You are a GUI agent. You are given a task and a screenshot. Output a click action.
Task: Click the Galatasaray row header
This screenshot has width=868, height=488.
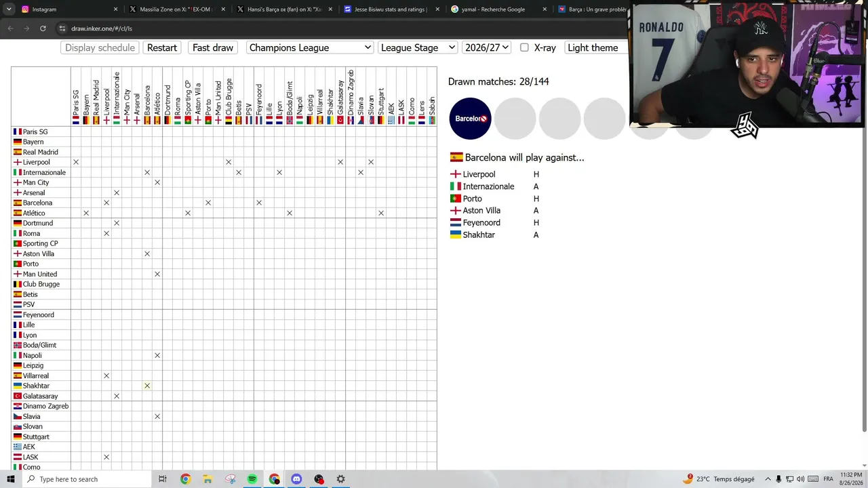pyautogui.click(x=41, y=396)
